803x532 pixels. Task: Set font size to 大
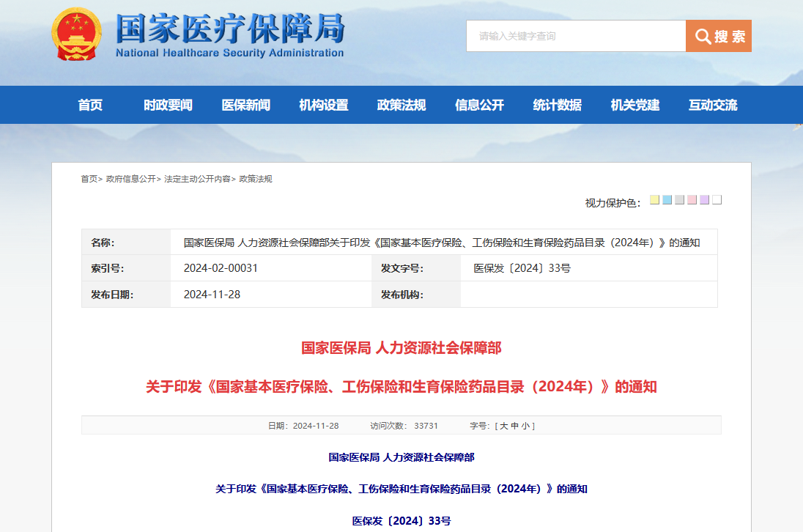pos(503,426)
